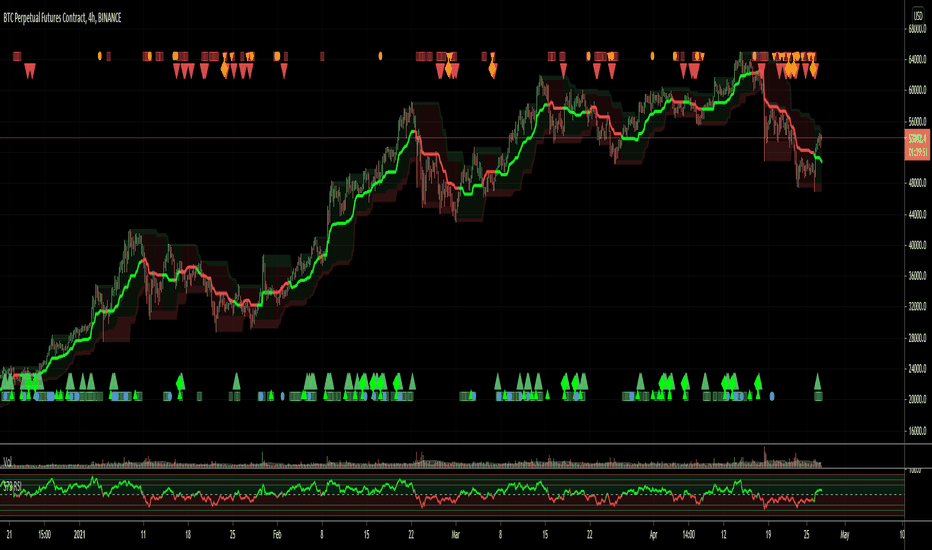Screen dimensions: 932x550
Task: Click the RSI indicator label
Action: [12, 486]
